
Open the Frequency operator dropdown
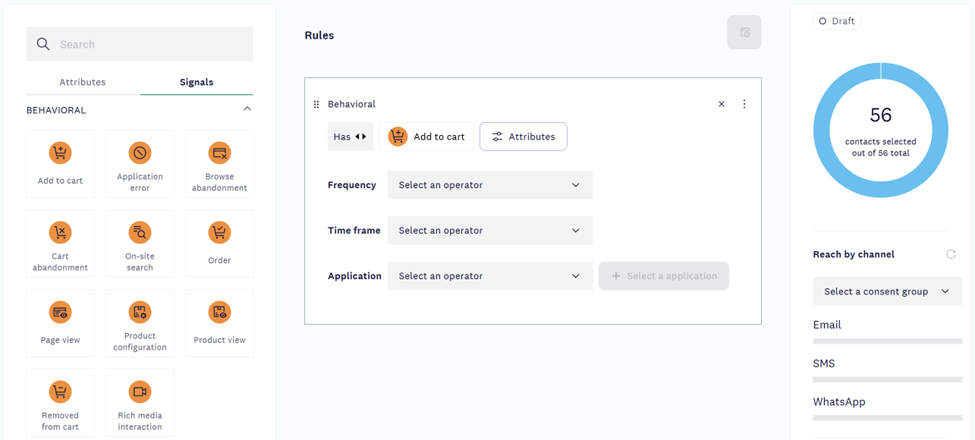pos(490,185)
